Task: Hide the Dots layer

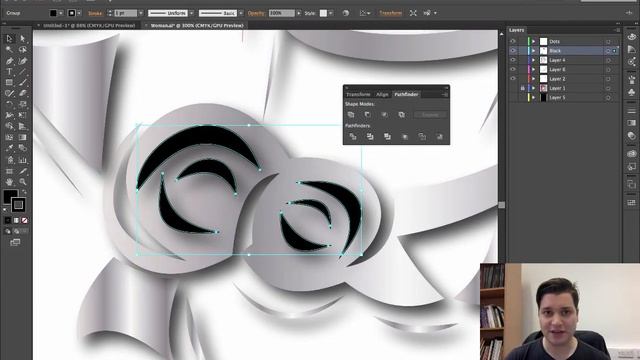Action: (513, 41)
